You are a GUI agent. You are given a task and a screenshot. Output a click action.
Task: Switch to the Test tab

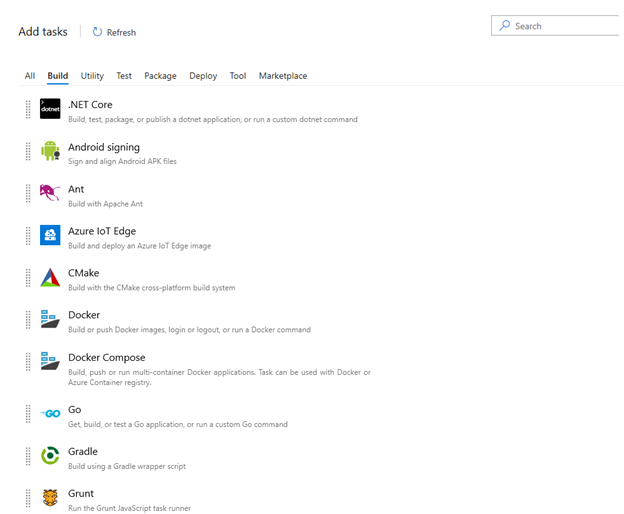tap(124, 76)
